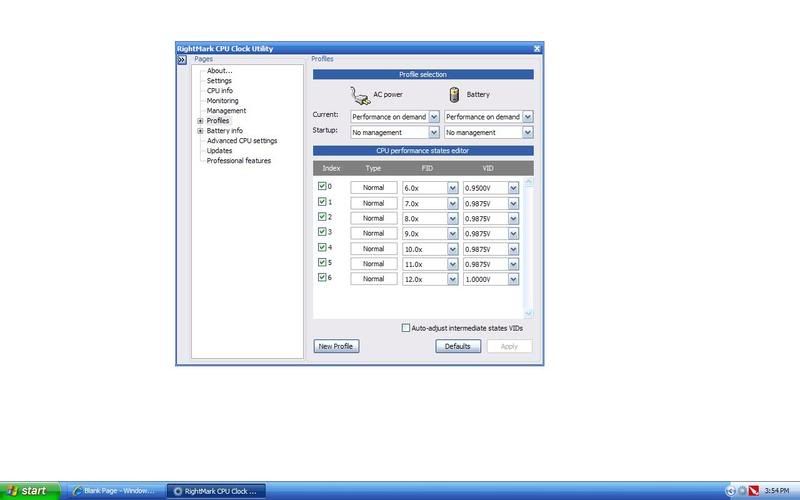The height and width of the screenshot is (500, 800).
Task: Open the 8.0x FID dropdown
Action: click(x=453, y=218)
